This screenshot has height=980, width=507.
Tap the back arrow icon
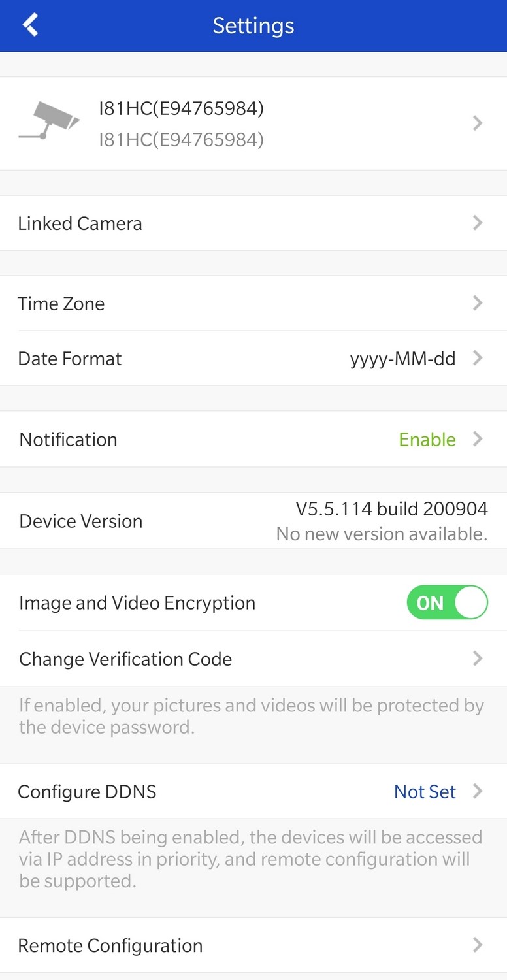tap(30, 25)
